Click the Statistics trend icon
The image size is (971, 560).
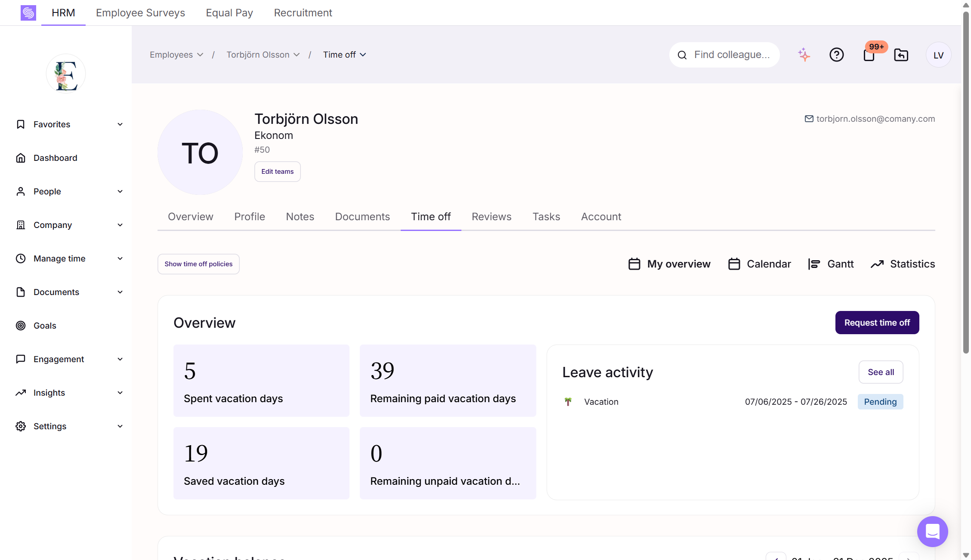(877, 264)
